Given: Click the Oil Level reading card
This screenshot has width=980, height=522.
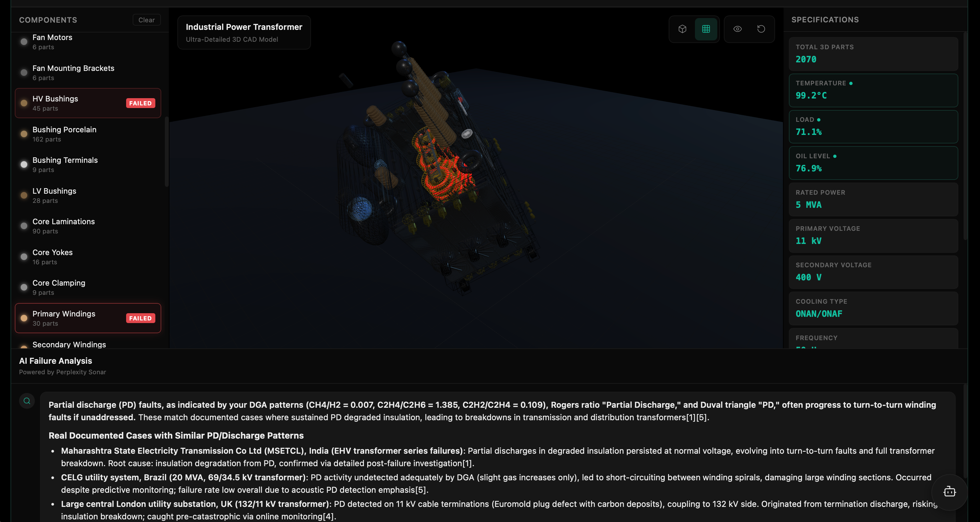Looking at the screenshot, I should 873,163.
